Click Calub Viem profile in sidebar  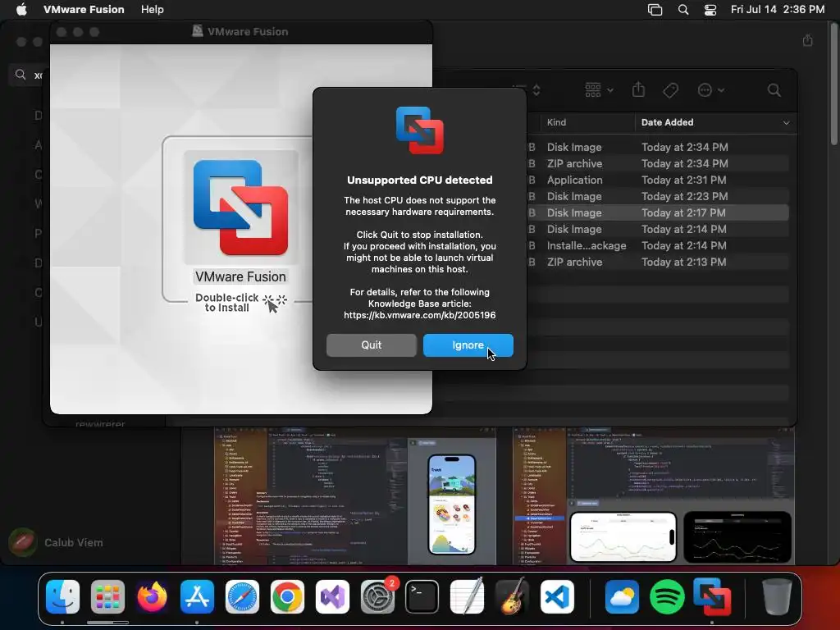pos(57,542)
